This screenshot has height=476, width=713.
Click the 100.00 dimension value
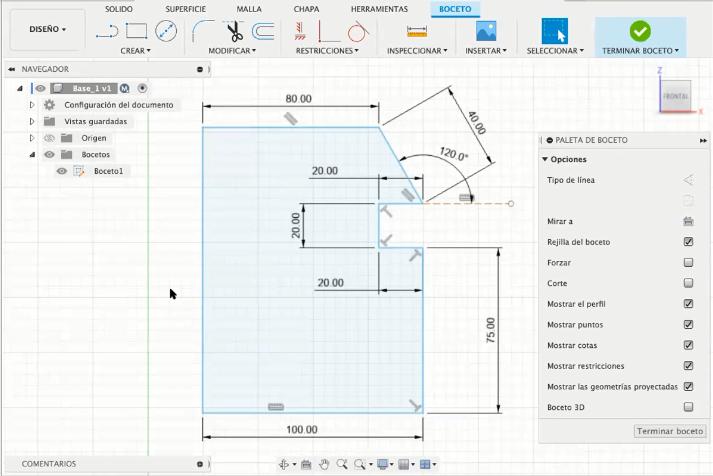[x=301, y=430]
